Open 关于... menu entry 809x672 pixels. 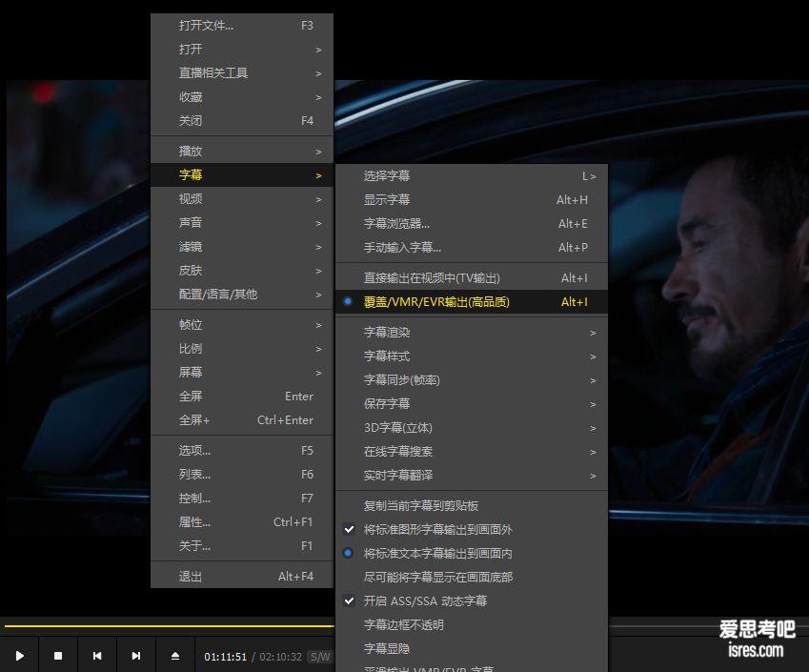pyautogui.click(x=241, y=545)
